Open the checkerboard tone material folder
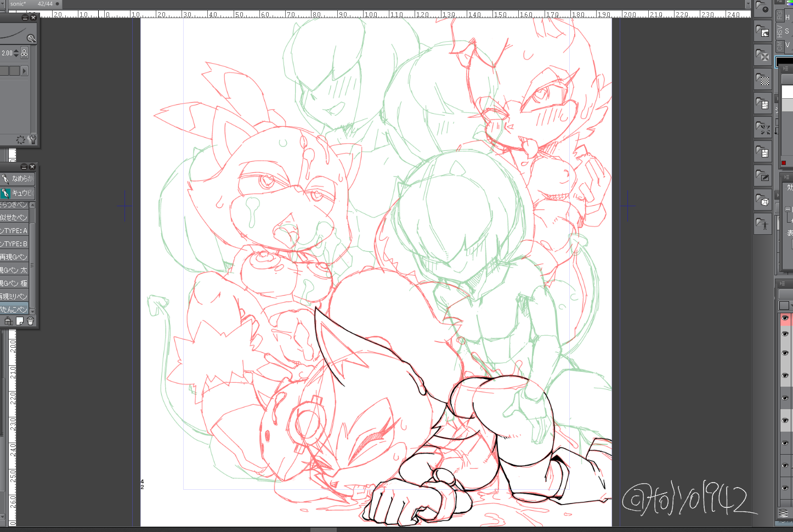The image size is (793, 532). pos(763,80)
